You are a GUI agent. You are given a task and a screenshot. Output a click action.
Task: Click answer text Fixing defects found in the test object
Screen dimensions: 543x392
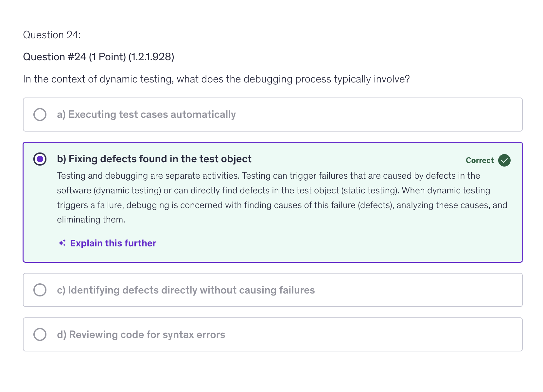[x=154, y=159]
